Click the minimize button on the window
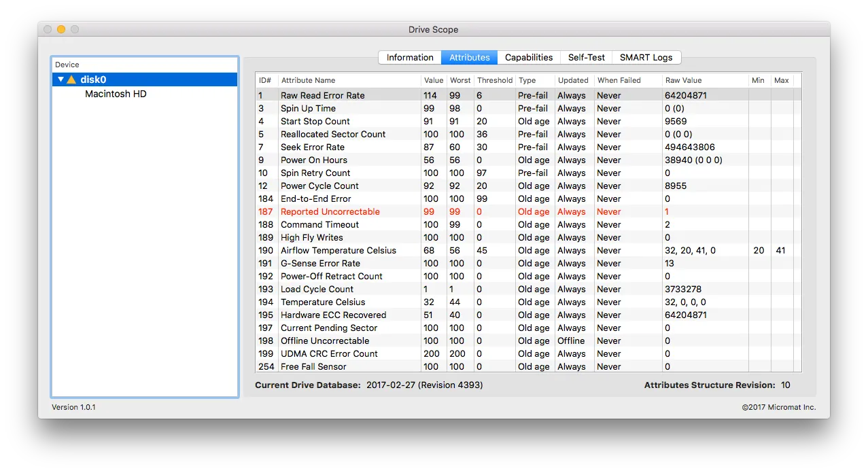Image resolution: width=868 pixels, height=473 pixels. pyautogui.click(x=60, y=29)
